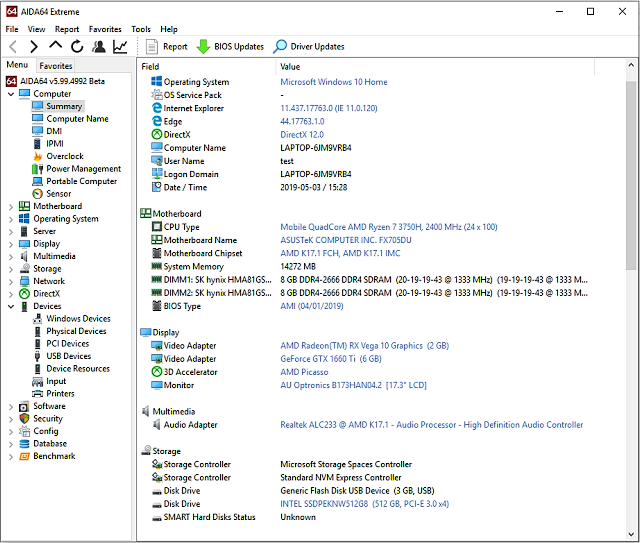Select the Security shield icon
The height and width of the screenshot is (543, 640).
tap(24, 418)
